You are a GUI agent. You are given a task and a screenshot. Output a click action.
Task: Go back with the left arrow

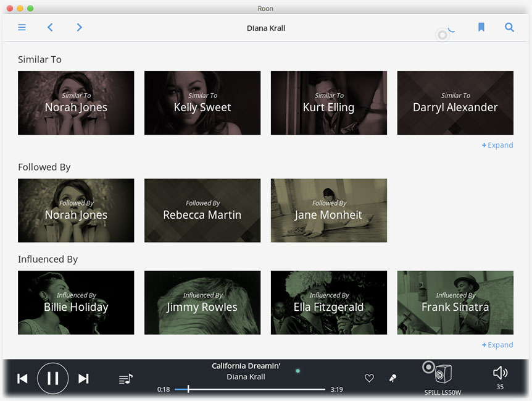(50, 27)
